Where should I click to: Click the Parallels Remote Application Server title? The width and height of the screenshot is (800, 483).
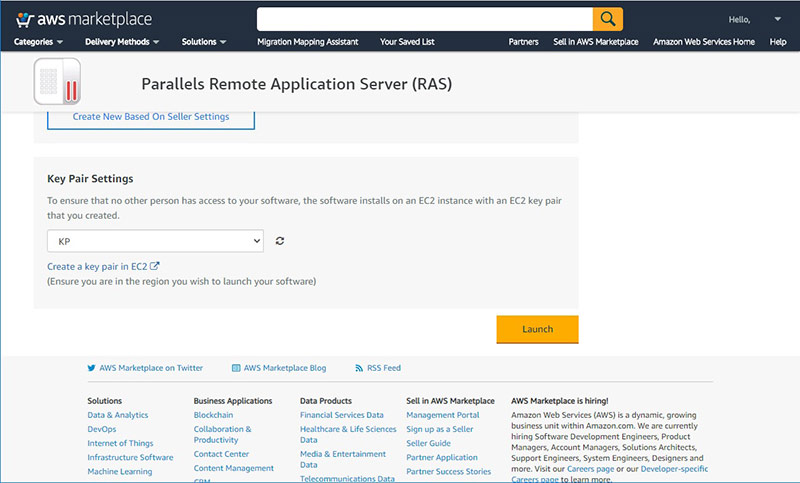tap(296, 84)
